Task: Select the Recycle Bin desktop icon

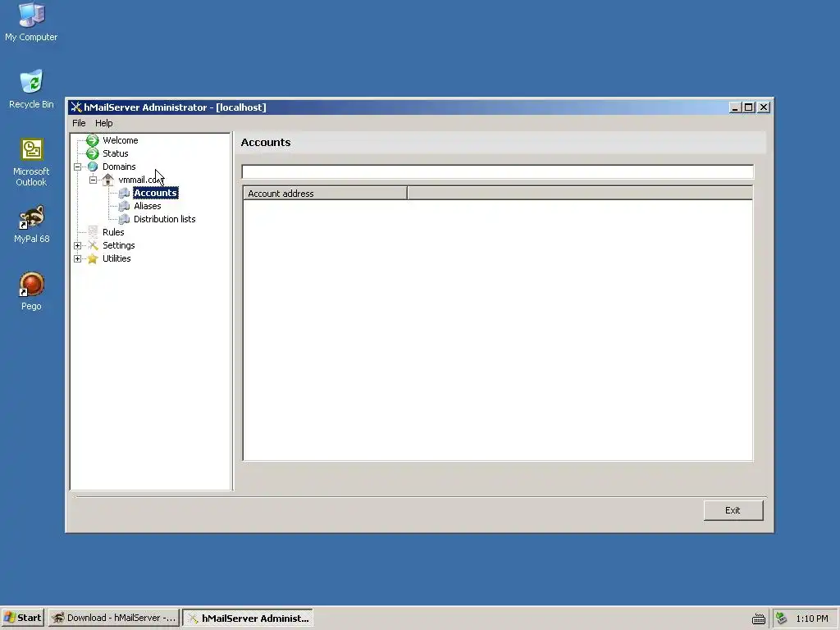Action: pyautogui.click(x=31, y=89)
